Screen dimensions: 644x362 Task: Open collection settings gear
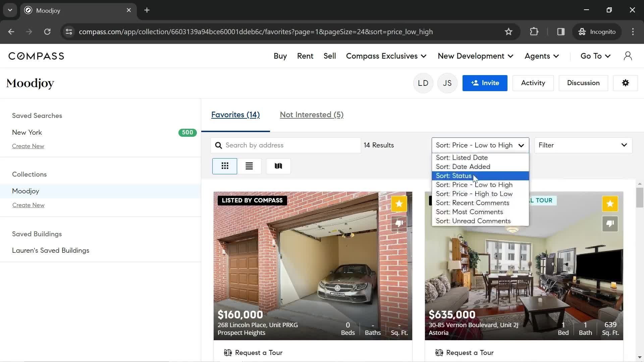pos(625,83)
